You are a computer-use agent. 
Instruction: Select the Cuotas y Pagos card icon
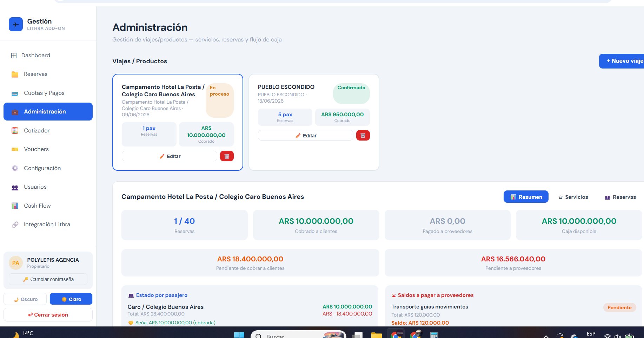[x=15, y=93]
